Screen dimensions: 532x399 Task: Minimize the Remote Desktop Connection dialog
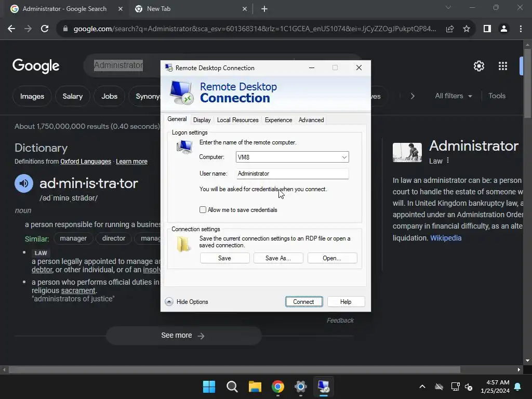pyautogui.click(x=312, y=68)
